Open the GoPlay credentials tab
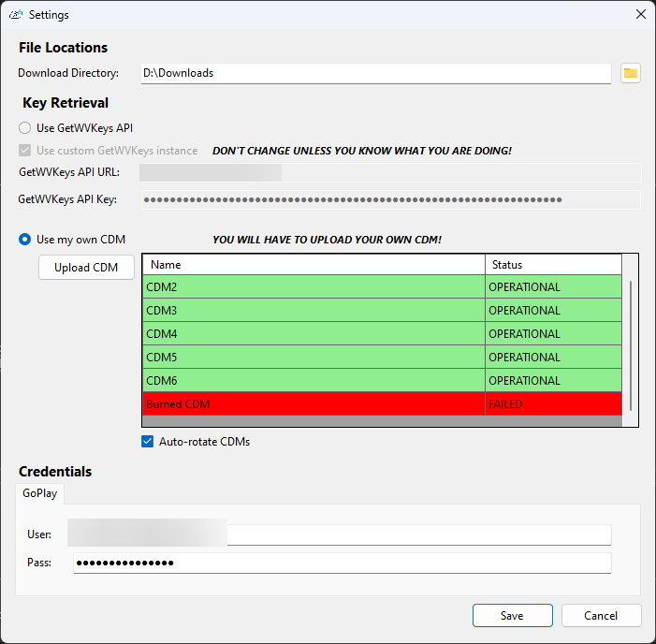The height and width of the screenshot is (644, 656). (x=39, y=493)
